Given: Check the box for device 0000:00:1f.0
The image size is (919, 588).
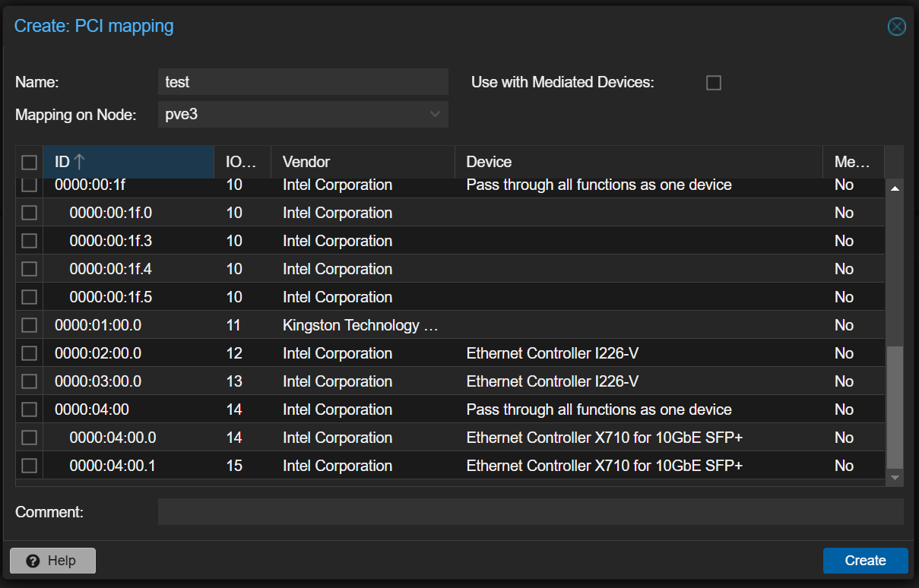Looking at the screenshot, I should 29,213.
